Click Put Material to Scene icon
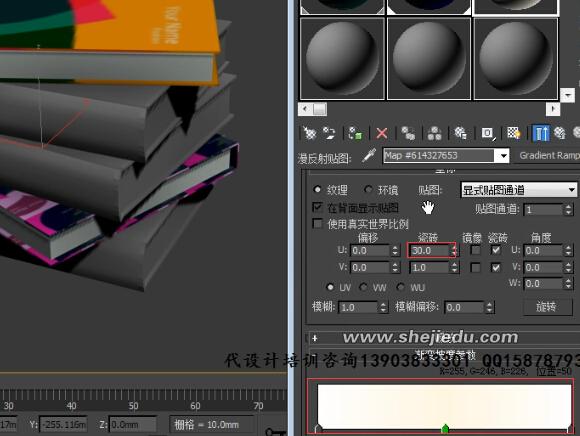 point(329,133)
